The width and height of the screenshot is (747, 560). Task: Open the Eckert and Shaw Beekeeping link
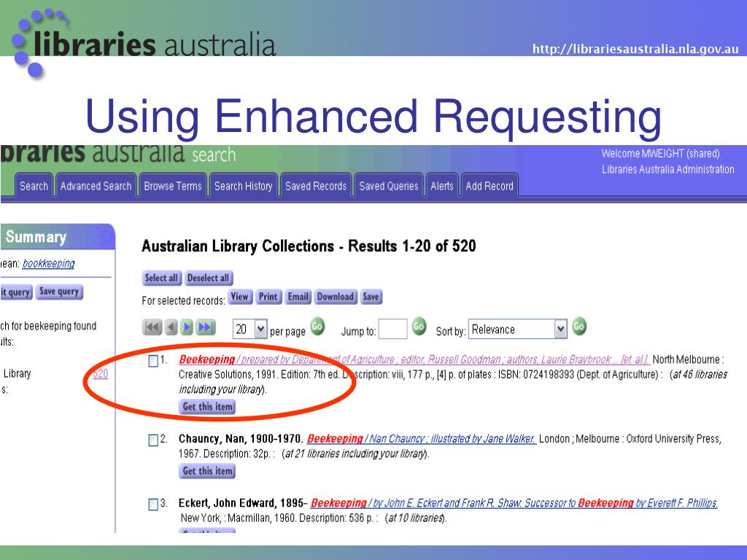514,503
